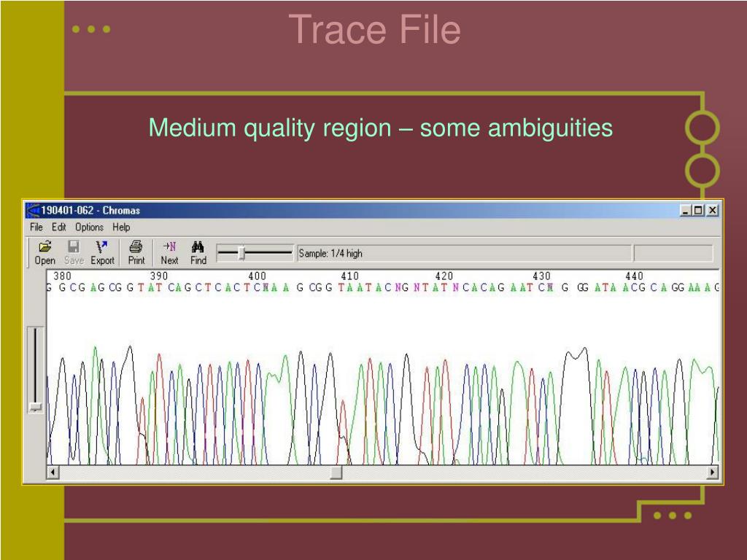The height and width of the screenshot is (560, 747).
Task: Jump to next N with Next icon
Action: (169, 252)
